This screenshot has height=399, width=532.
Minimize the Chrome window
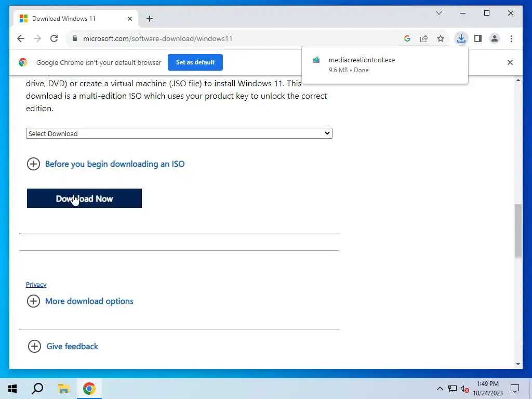pyautogui.click(x=463, y=13)
